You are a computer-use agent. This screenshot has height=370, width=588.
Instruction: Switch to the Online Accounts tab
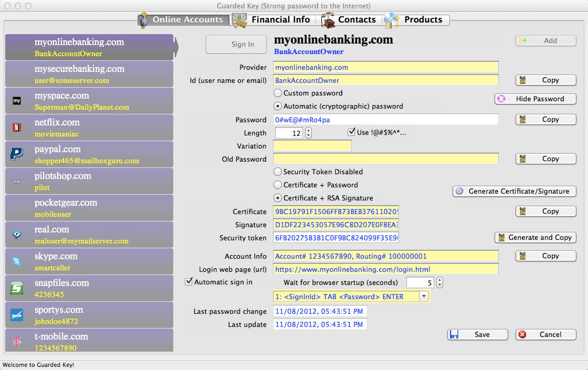(183, 20)
